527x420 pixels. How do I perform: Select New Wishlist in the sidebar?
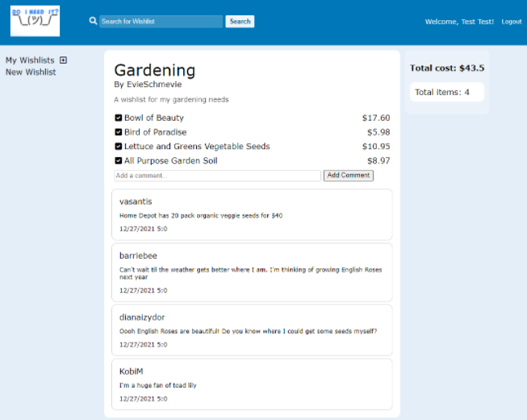point(31,73)
